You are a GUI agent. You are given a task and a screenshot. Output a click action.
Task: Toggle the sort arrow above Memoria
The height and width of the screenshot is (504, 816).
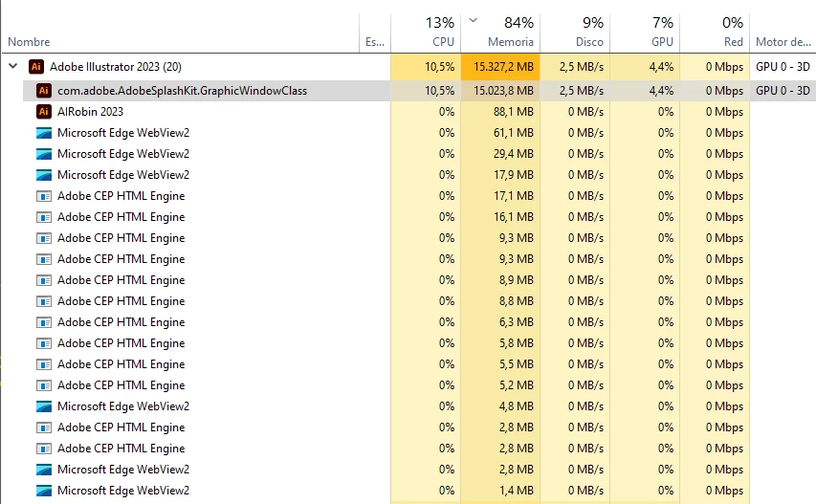click(x=474, y=21)
